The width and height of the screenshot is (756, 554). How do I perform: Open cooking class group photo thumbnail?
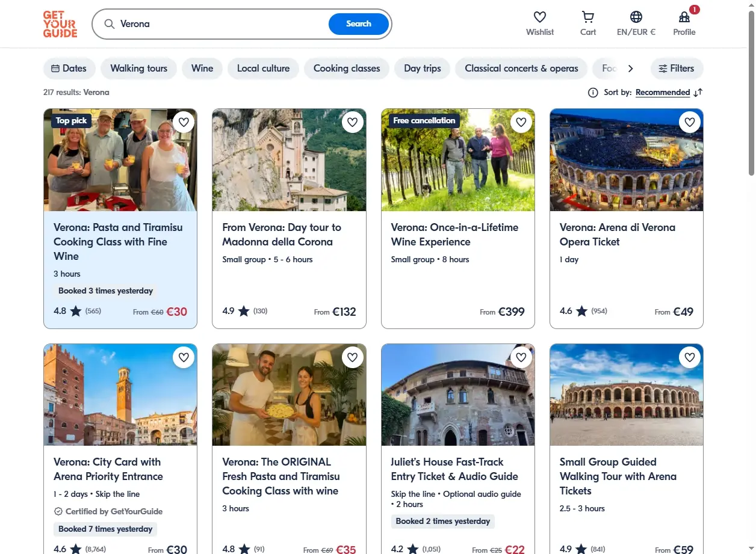(120, 160)
